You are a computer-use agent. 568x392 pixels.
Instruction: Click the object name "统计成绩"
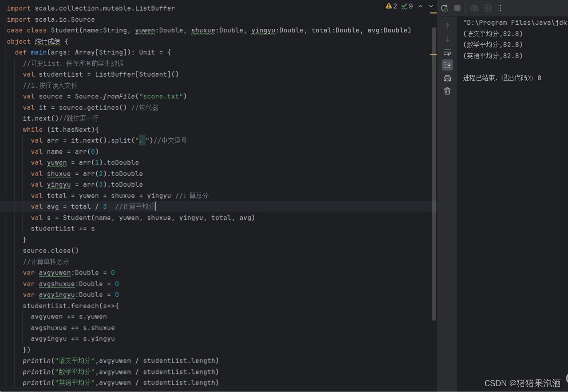tap(47, 42)
